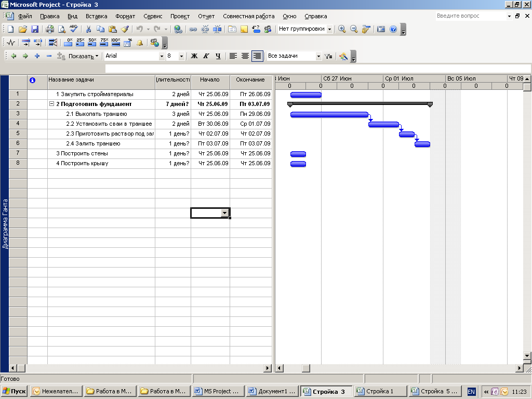This screenshot has width=532, height=399.
Task: Open Microsoft Project help
Action: [393, 29]
